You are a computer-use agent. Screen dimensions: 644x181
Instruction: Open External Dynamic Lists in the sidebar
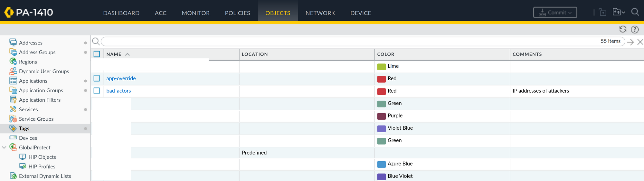pos(45,176)
